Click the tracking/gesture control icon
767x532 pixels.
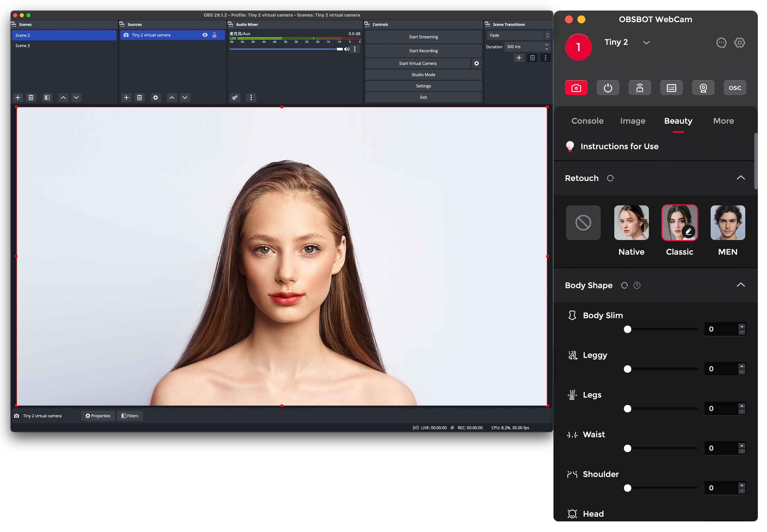[639, 87]
